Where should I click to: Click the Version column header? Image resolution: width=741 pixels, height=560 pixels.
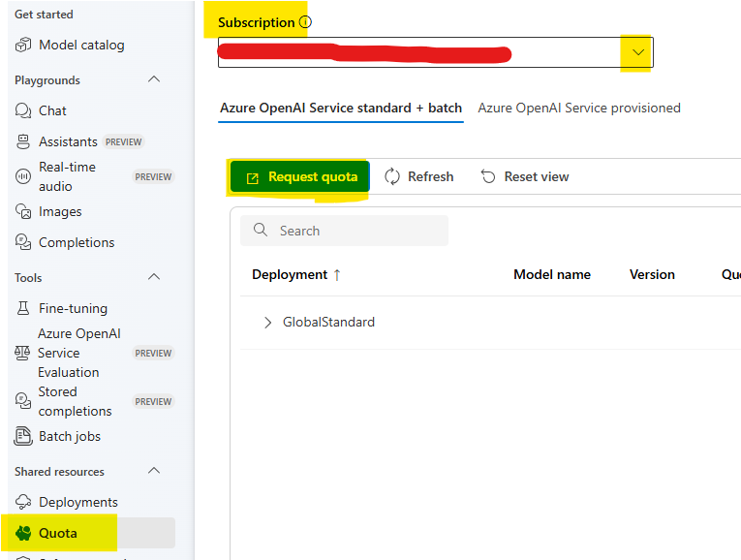point(652,274)
